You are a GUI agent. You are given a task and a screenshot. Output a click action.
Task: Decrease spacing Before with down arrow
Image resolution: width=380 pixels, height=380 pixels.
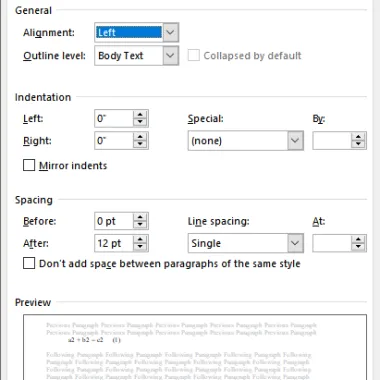tap(140, 225)
